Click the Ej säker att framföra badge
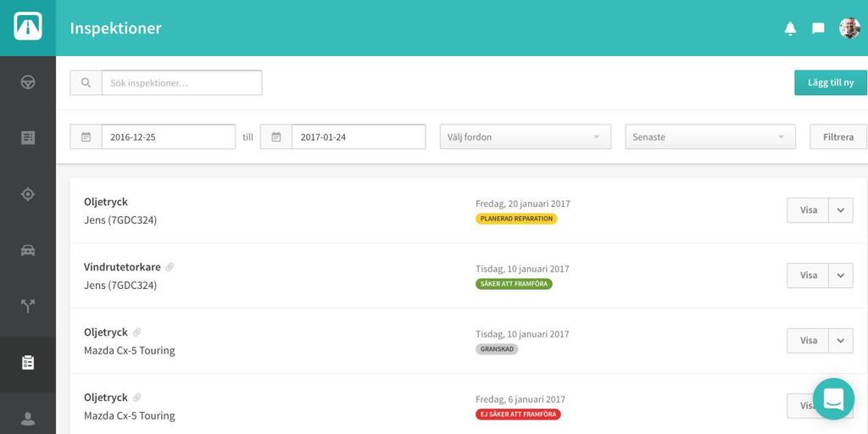Viewport: 868px width, 434px height. tap(518, 415)
